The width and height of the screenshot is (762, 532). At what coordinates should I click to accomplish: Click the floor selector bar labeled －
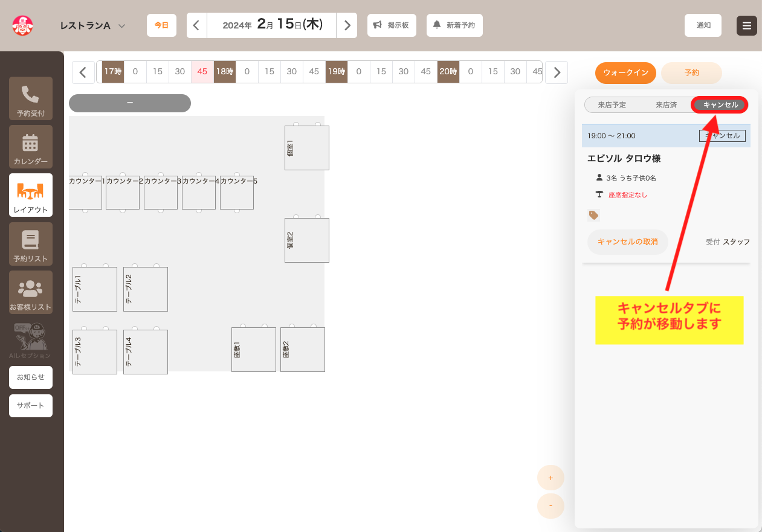[x=130, y=103]
